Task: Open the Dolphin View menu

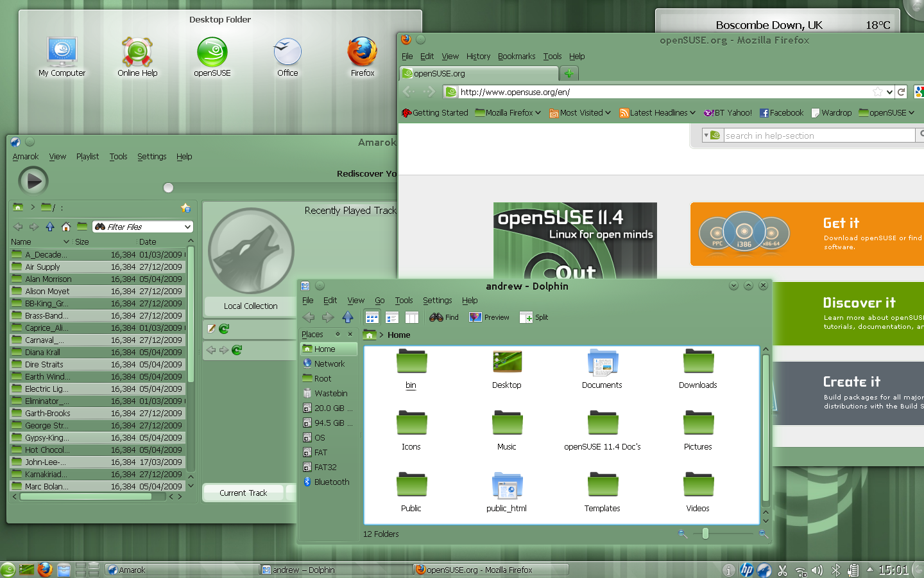Action: tap(356, 301)
